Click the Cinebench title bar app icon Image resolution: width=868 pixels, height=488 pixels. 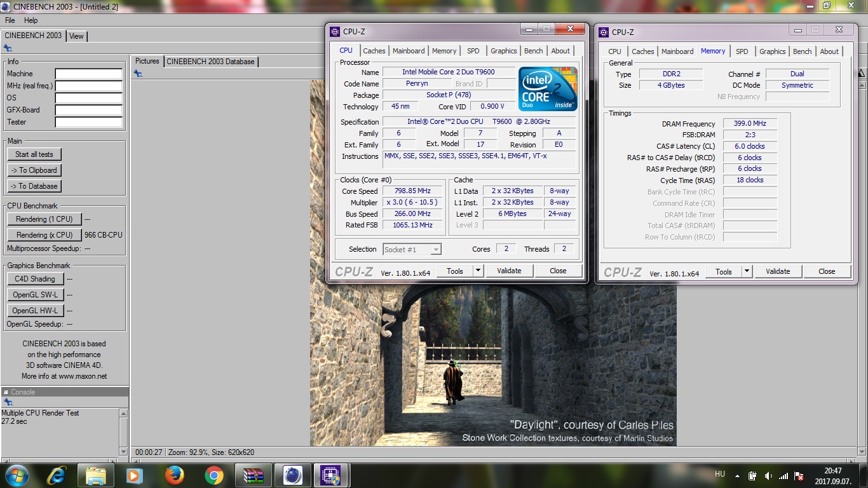6,6
